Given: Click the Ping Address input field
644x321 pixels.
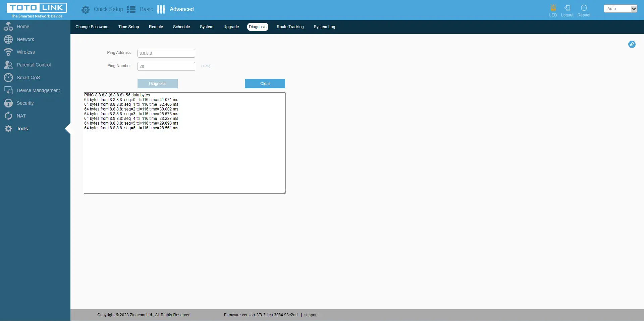Looking at the screenshot, I should (x=166, y=53).
